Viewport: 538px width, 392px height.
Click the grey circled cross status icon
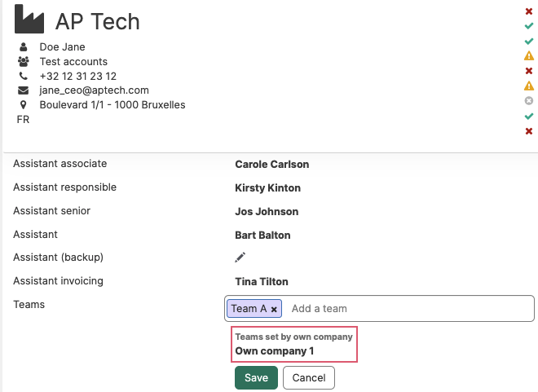[529, 101]
